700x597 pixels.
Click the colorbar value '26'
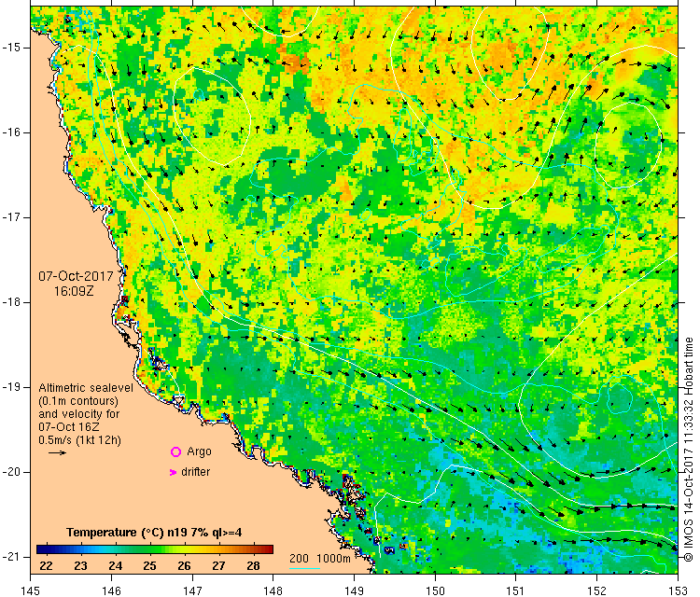click(x=185, y=566)
